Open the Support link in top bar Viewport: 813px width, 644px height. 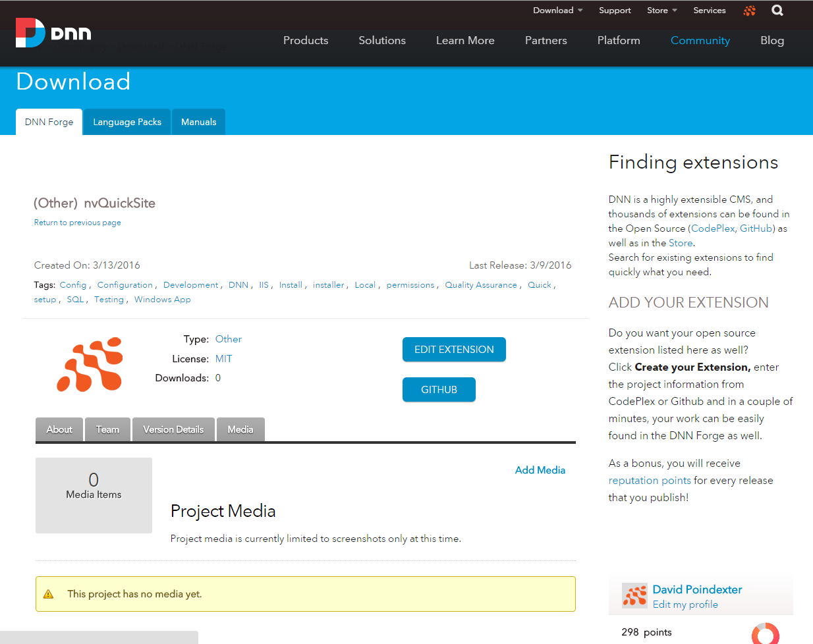click(615, 11)
